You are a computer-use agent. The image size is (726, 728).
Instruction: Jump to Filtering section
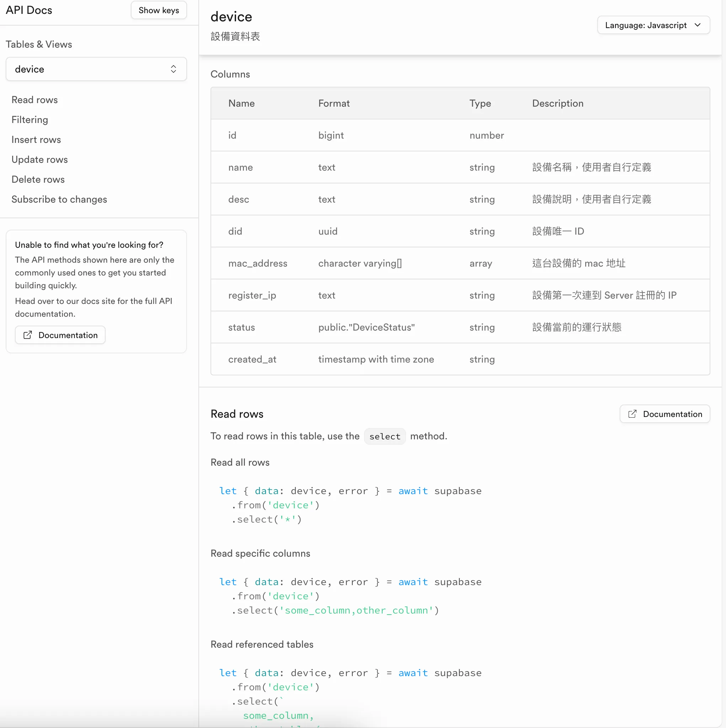click(x=30, y=119)
